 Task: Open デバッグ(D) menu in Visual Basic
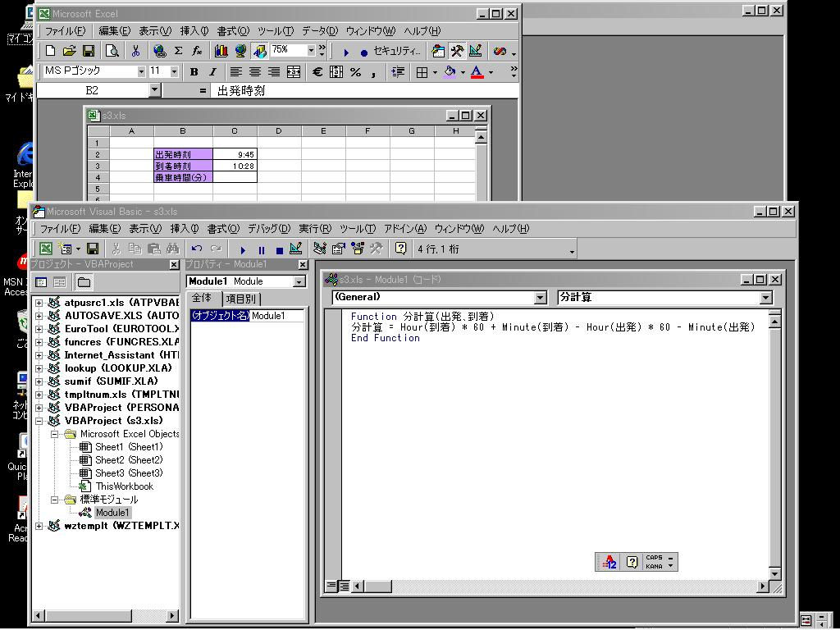click(269, 229)
